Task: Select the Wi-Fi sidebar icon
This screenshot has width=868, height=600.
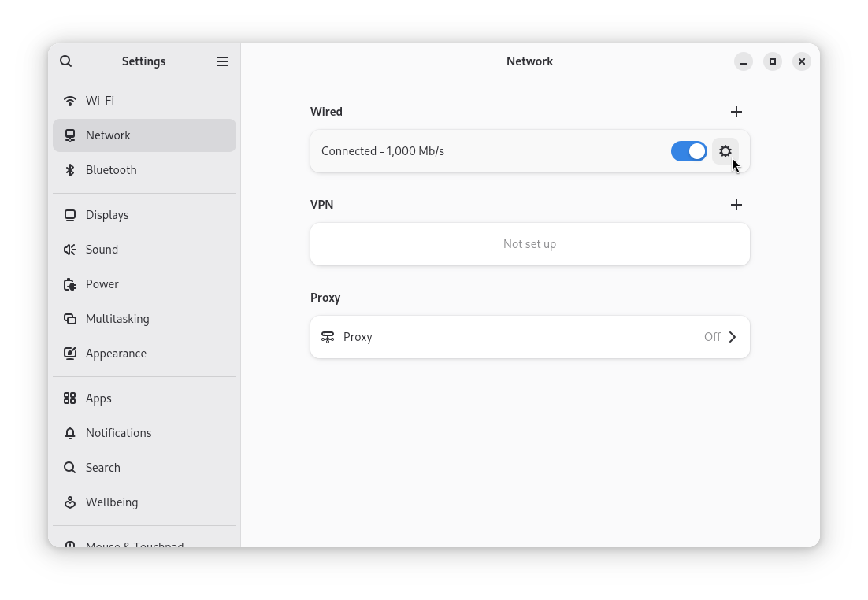Action: (70, 100)
